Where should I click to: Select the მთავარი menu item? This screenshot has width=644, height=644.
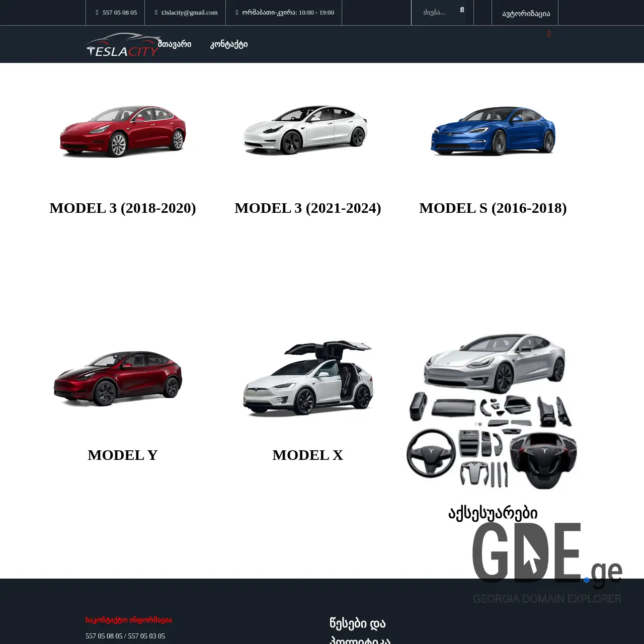tap(175, 44)
